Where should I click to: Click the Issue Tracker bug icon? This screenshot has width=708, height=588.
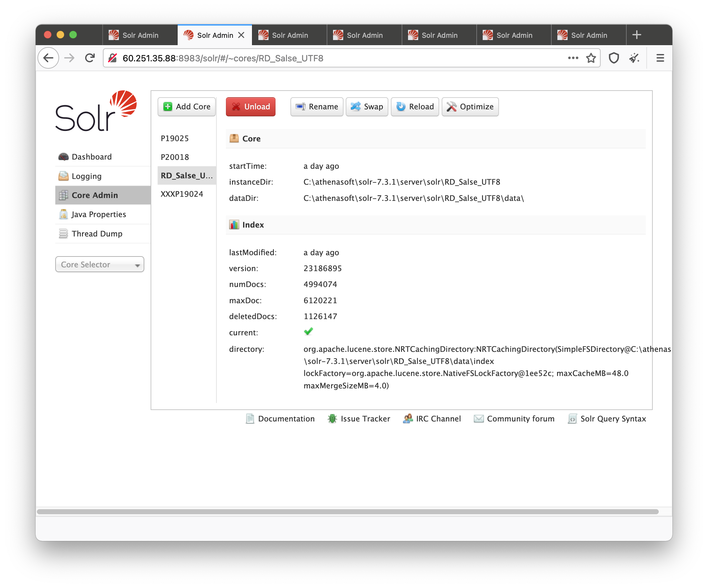point(332,418)
